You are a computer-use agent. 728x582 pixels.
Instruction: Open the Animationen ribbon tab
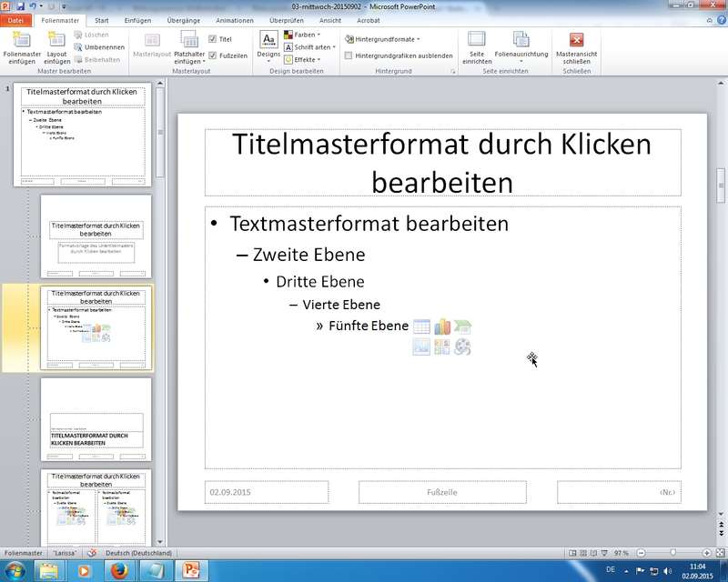[x=235, y=19]
